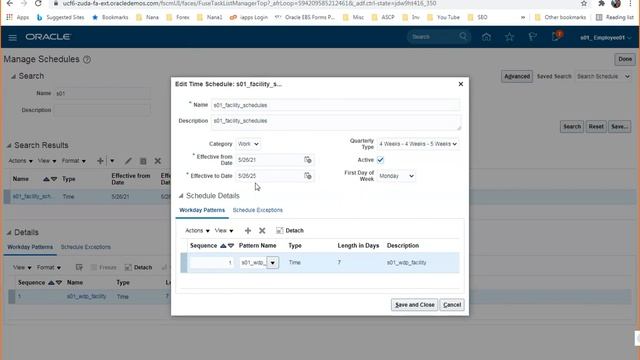Open watchlist flag icon in header

click(532, 37)
